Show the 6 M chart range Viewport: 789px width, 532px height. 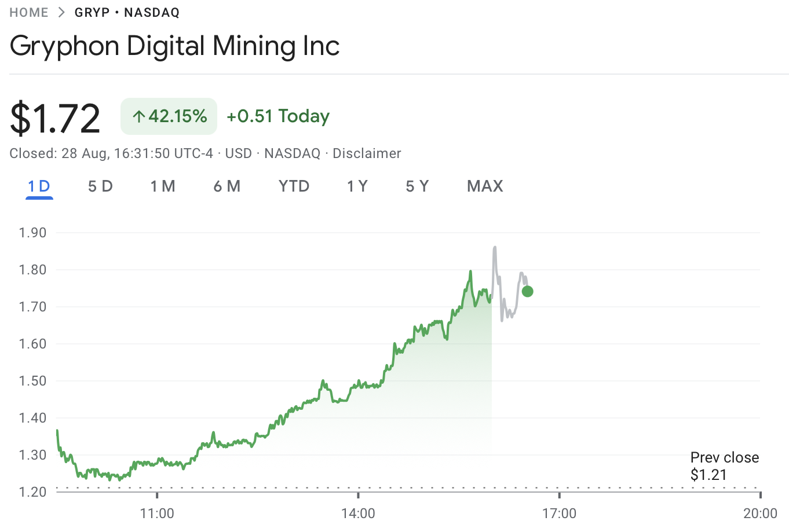pyautogui.click(x=227, y=186)
